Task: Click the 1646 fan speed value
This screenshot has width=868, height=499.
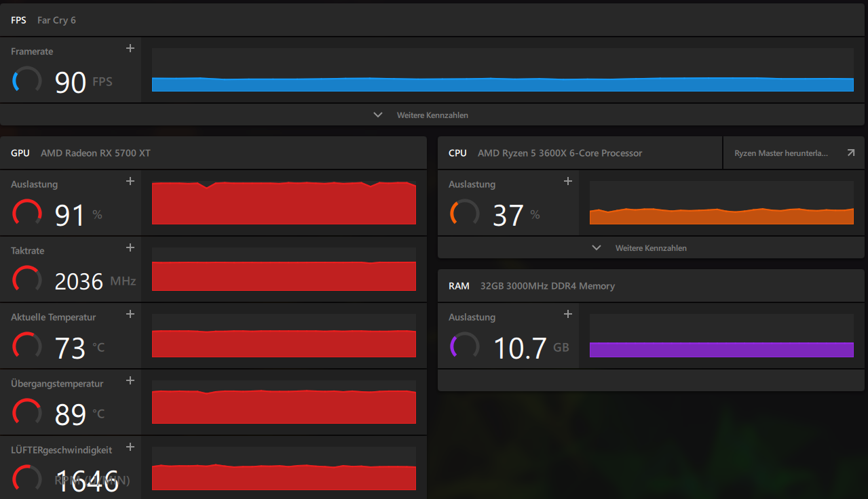Action: pyautogui.click(x=87, y=481)
